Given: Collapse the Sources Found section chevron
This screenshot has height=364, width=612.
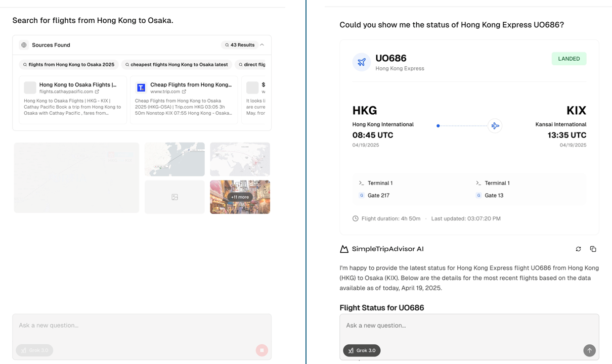Looking at the screenshot, I should coord(262,45).
